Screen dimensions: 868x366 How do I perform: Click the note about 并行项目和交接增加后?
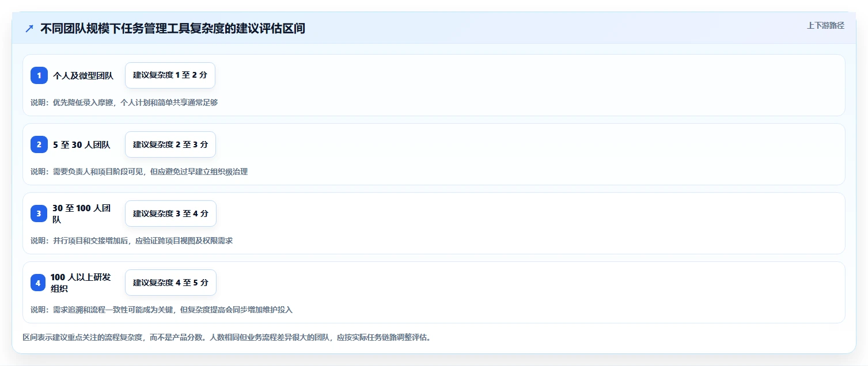point(131,241)
